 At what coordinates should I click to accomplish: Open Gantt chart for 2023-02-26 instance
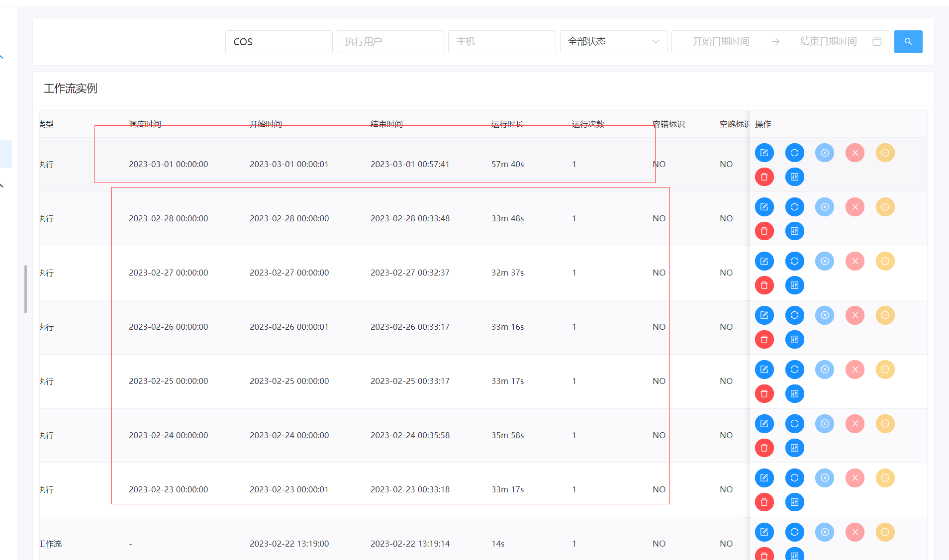pos(794,340)
